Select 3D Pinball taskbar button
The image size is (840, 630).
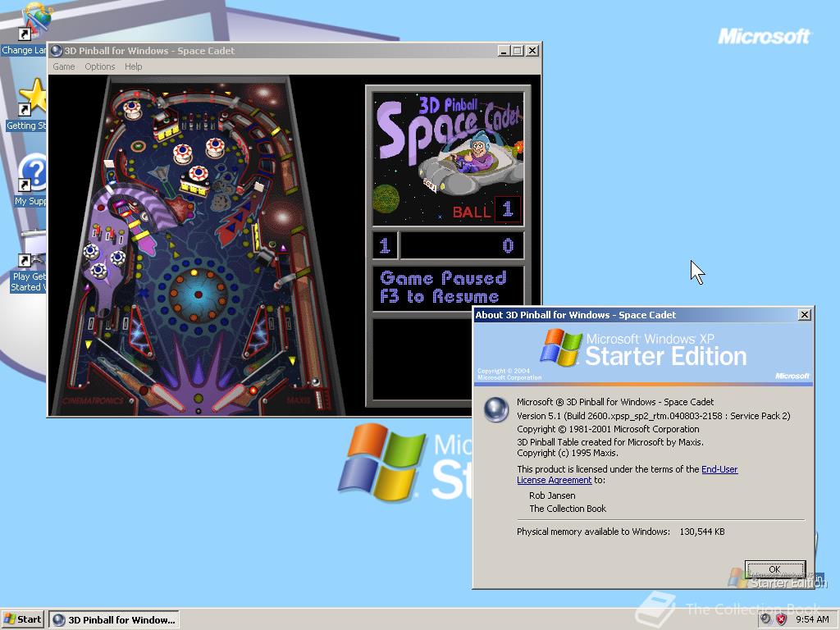point(114,620)
